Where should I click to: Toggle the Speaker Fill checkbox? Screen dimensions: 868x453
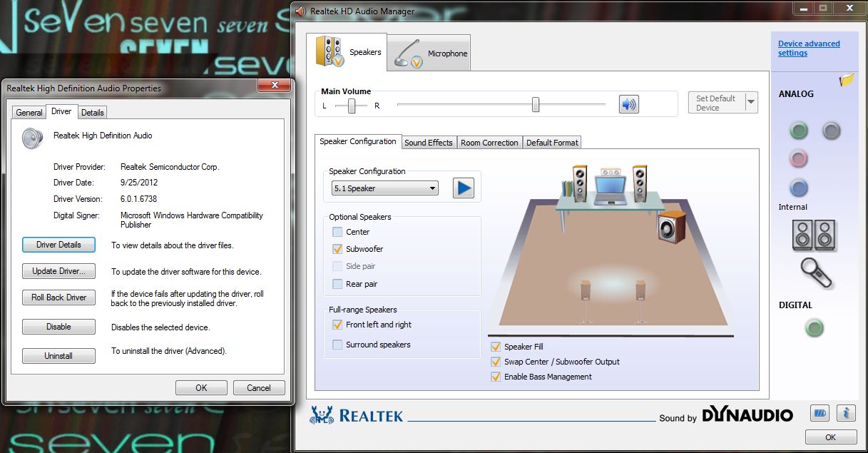point(496,347)
